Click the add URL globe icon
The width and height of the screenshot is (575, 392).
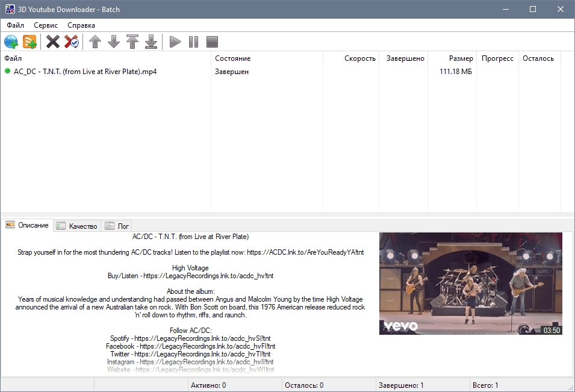tap(11, 42)
